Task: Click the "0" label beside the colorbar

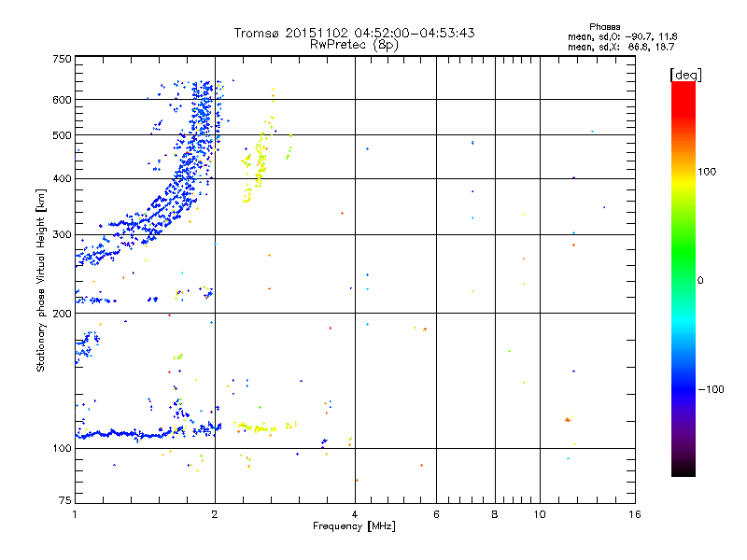Action: (700, 281)
